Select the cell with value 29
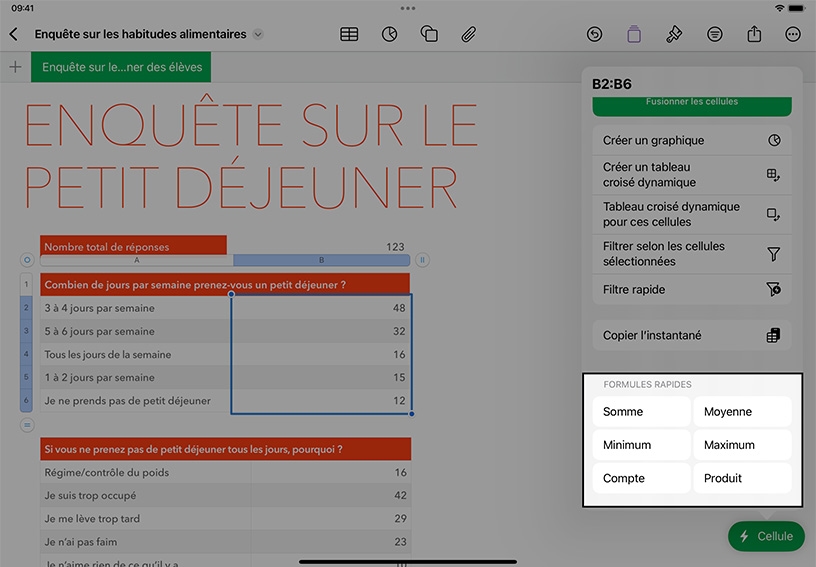The image size is (816, 567). point(331,519)
